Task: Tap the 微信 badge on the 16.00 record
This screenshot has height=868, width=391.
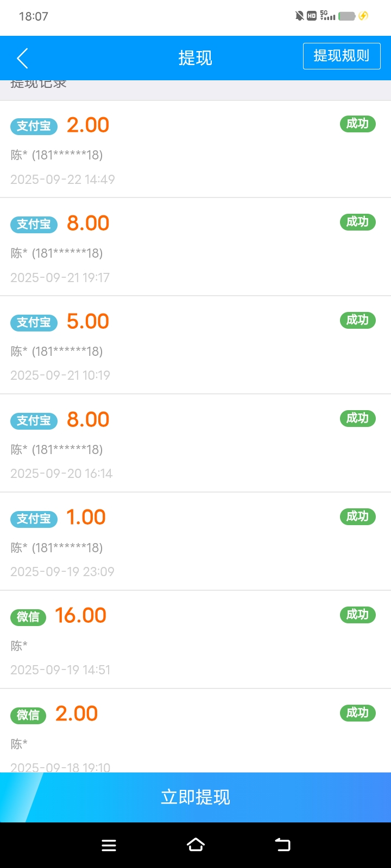Action: [28, 617]
